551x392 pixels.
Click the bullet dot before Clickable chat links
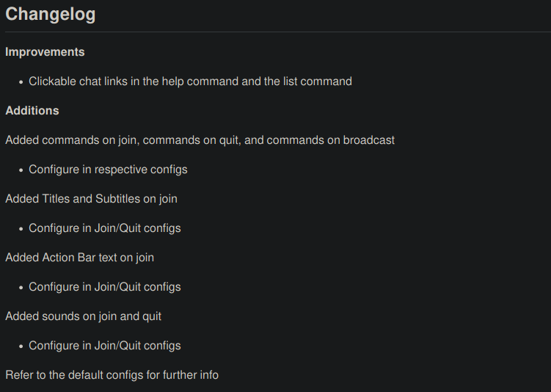click(x=21, y=82)
